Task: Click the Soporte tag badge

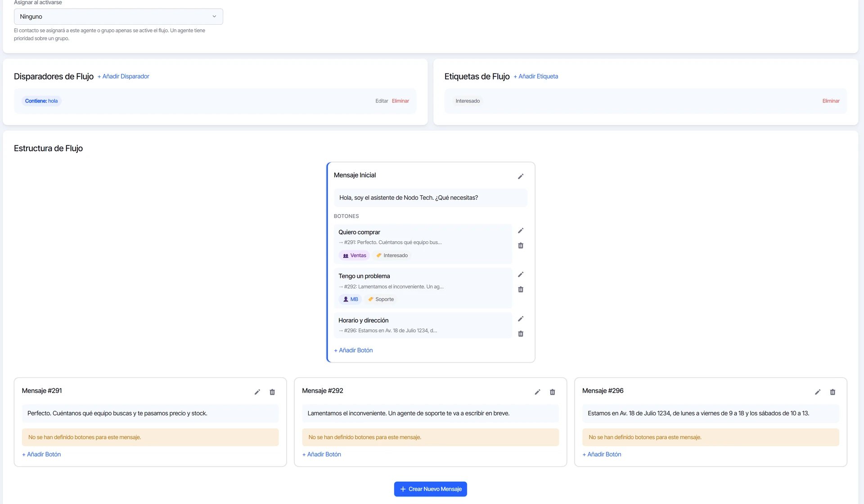Action: (381, 299)
